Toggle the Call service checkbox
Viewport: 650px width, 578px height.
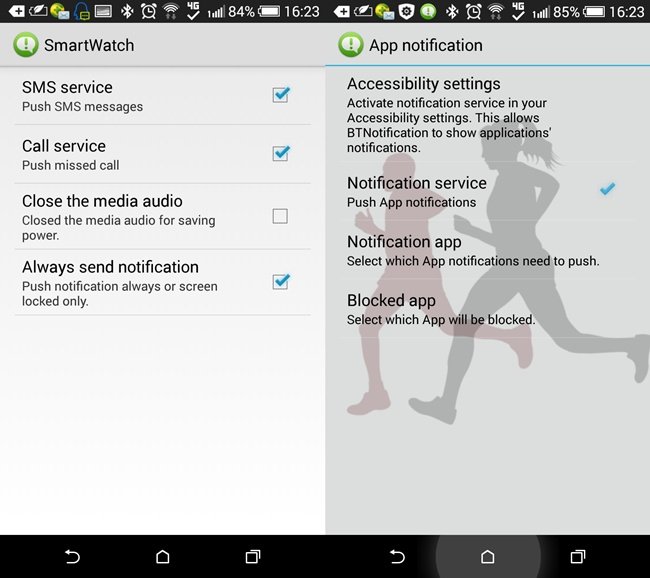(x=281, y=153)
